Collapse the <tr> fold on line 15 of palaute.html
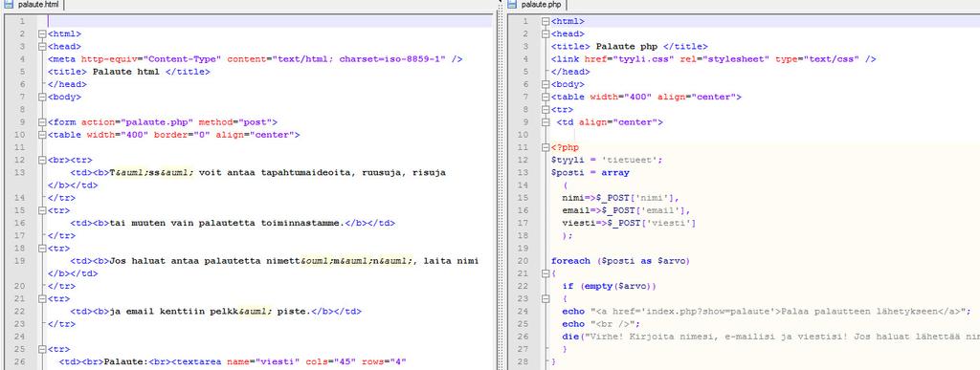 [x=42, y=211]
